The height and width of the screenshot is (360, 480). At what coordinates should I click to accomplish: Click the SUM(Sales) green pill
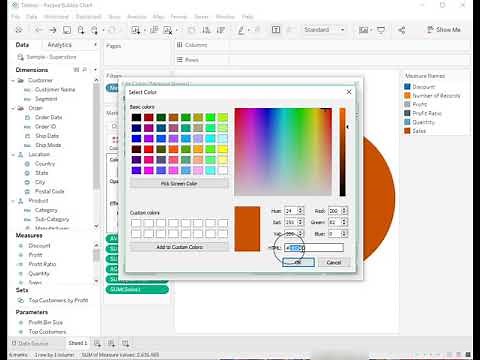click(x=137, y=289)
